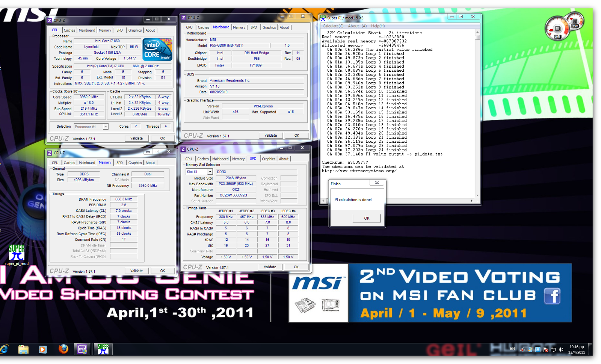The height and width of the screenshot is (364, 601).
Task: Click OK in Finish dialog
Action: (367, 218)
